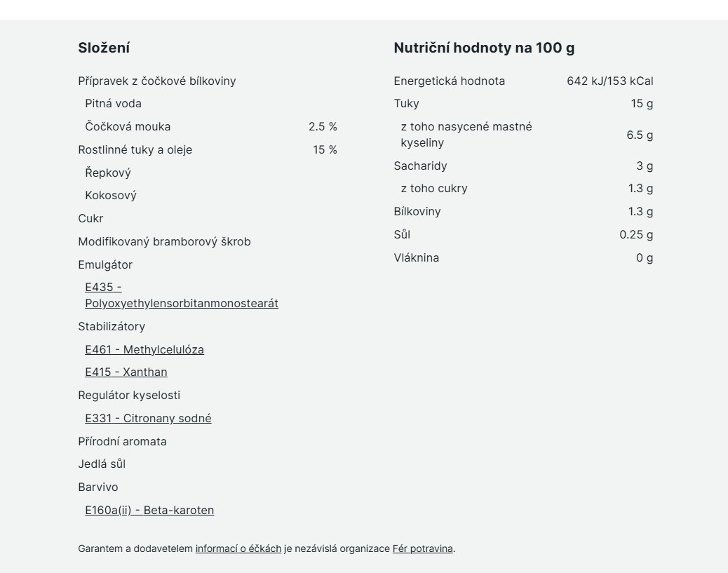Open the 'informací o éčkách' link
This screenshot has width=728, height=573.
click(238, 548)
